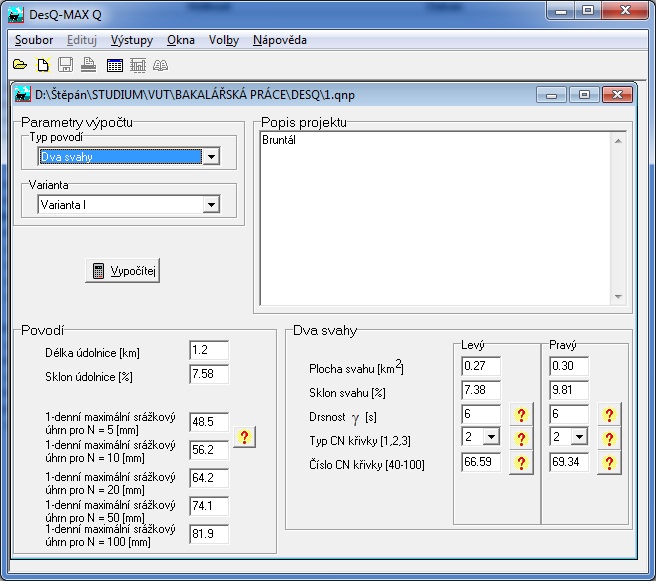Screen dimensions: 656x581
Task: Minimize the DesQ-MAX Q main window
Action: (x=561, y=10)
